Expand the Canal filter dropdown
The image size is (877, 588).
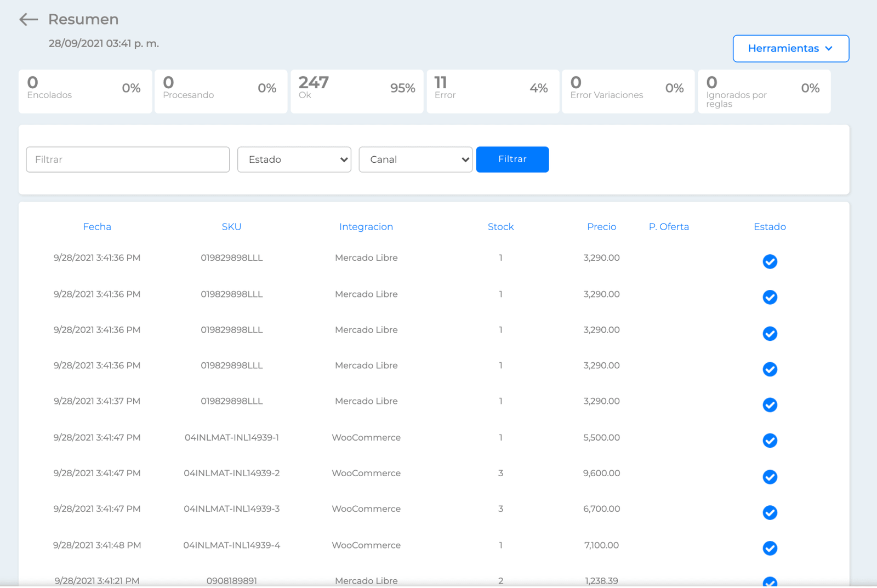pos(415,159)
